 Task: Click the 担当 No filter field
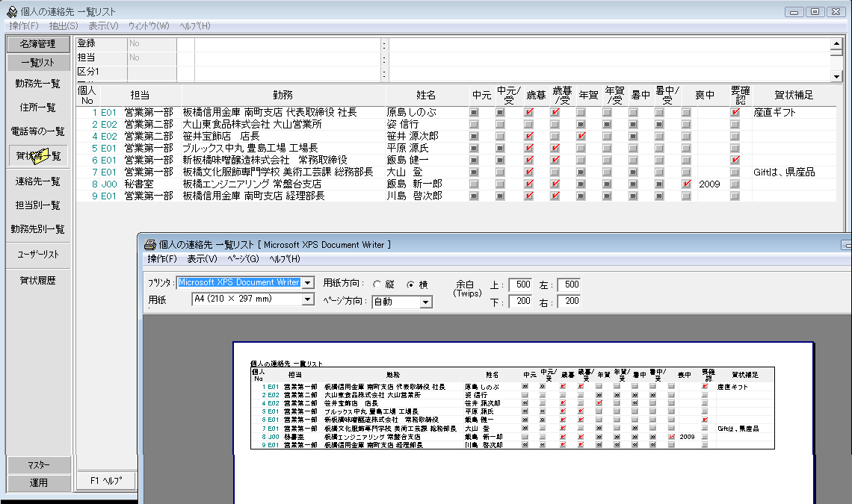[152, 57]
